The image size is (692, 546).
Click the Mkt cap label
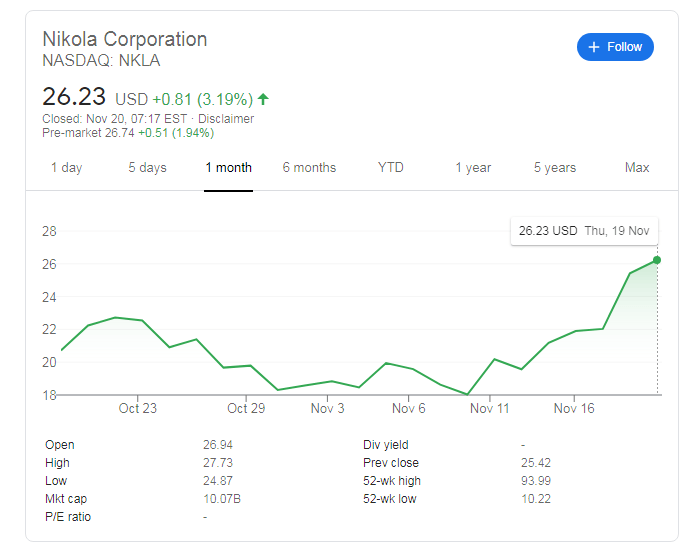pyautogui.click(x=66, y=499)
